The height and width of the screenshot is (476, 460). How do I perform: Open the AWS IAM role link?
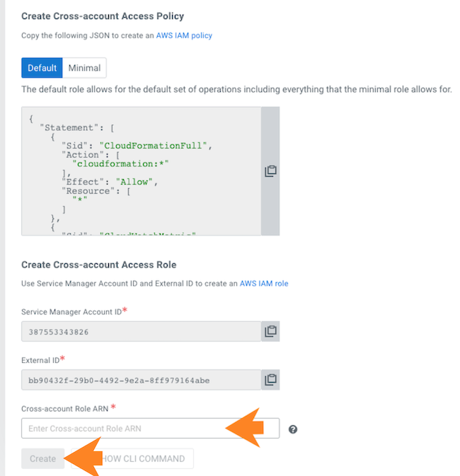(264, 284)
